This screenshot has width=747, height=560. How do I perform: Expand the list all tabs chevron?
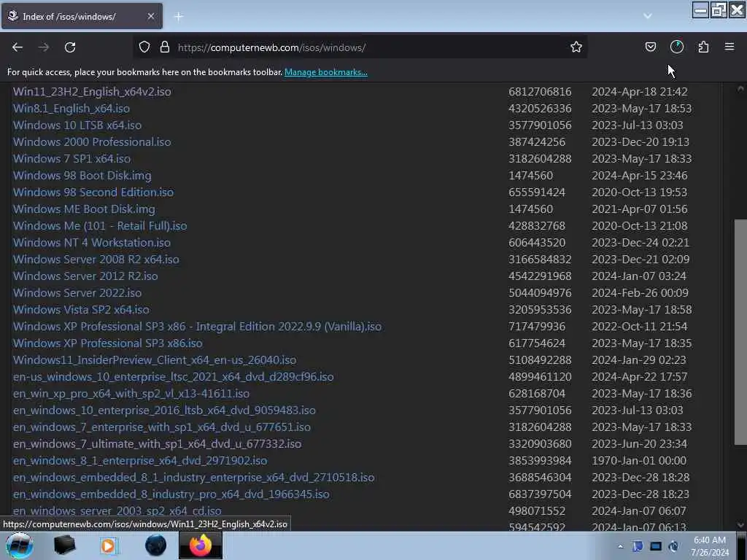tap(648, 16)
